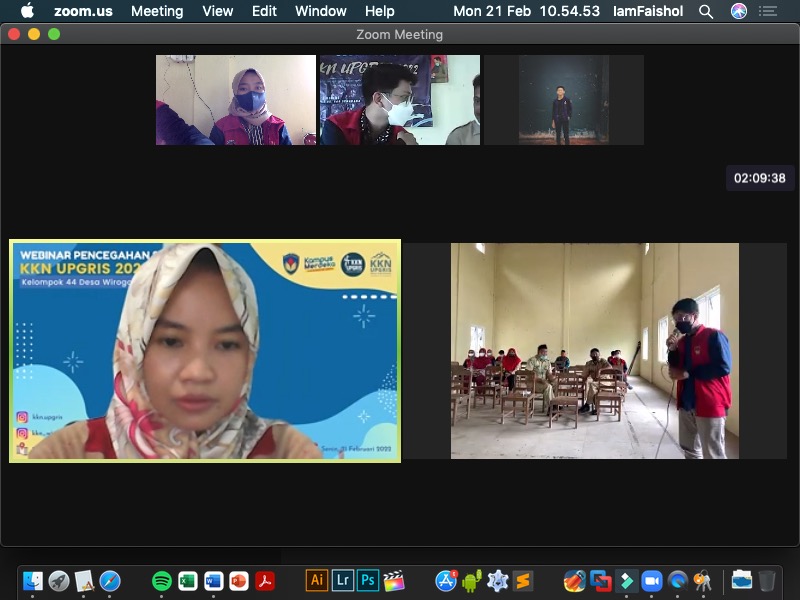Open Microsoft Excel
800x600 pixels.
point(185,578)
